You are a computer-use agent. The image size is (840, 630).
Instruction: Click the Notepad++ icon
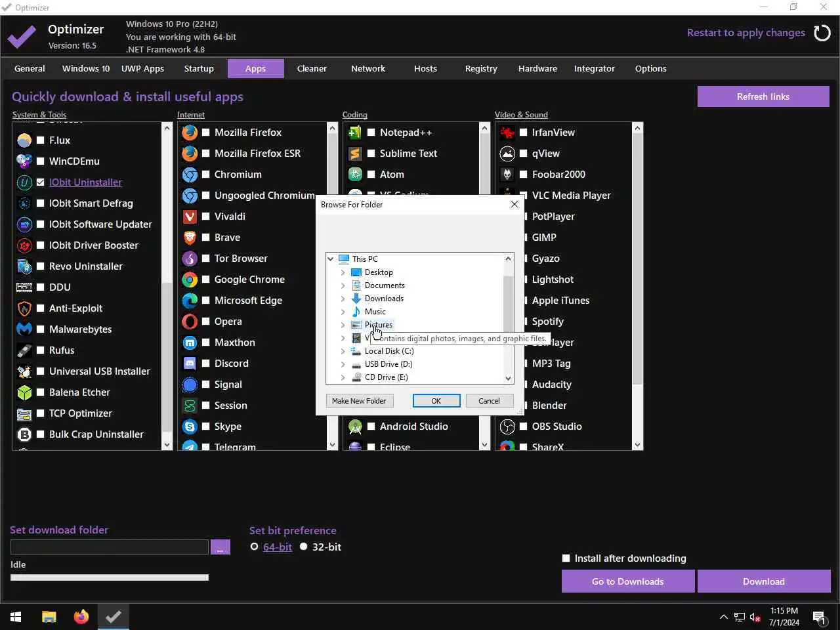(x=355, y=133)
